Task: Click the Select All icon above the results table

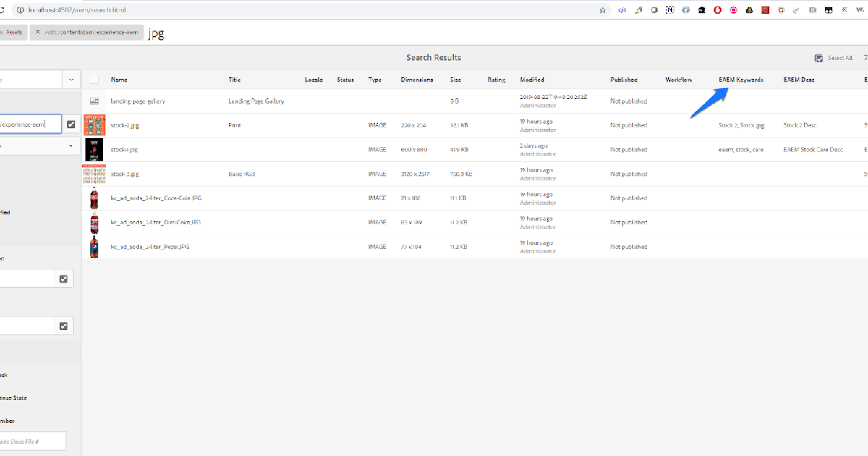Action: 818,58
